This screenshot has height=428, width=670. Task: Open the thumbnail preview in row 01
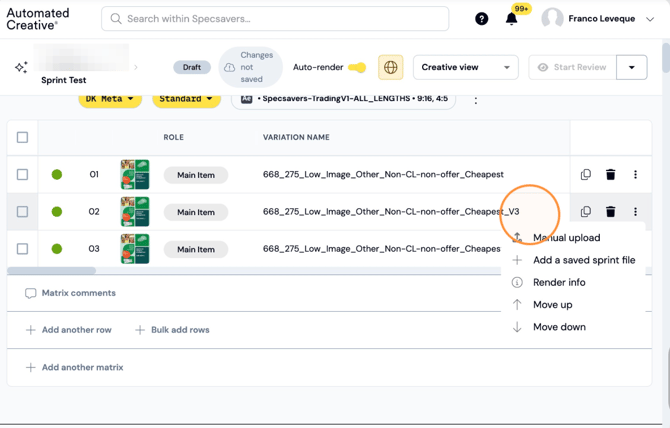135,174
